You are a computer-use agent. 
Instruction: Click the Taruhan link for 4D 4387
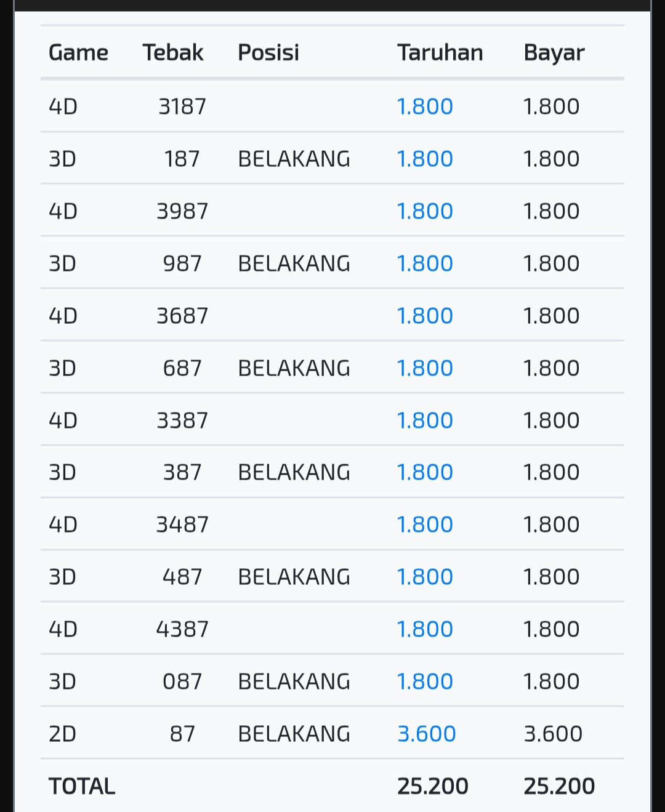[x=425, y=629]
